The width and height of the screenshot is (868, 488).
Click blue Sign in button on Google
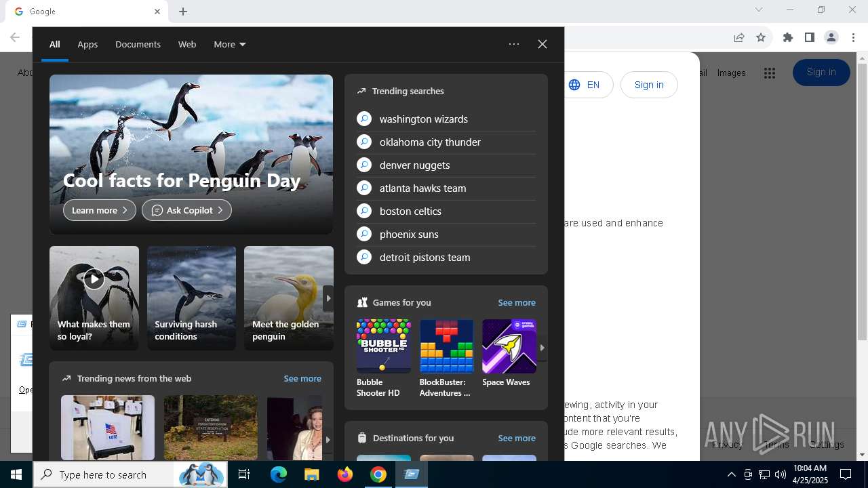[x=821, y=73]
